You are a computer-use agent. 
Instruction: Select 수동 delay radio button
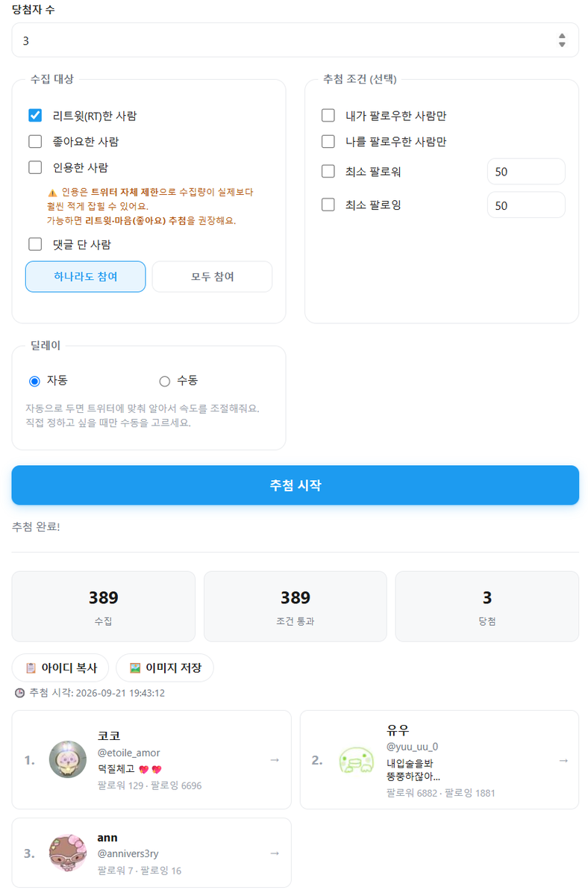(x=165, y=382)
